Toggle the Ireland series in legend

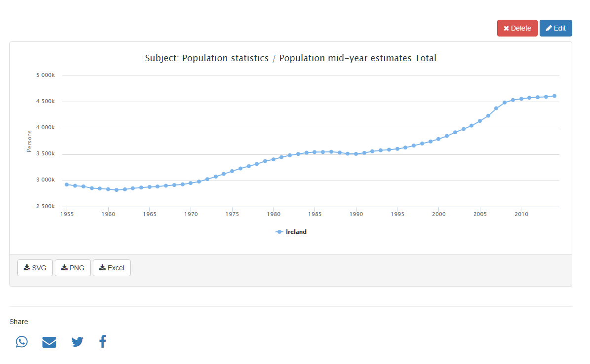click(x=291, y=232)
